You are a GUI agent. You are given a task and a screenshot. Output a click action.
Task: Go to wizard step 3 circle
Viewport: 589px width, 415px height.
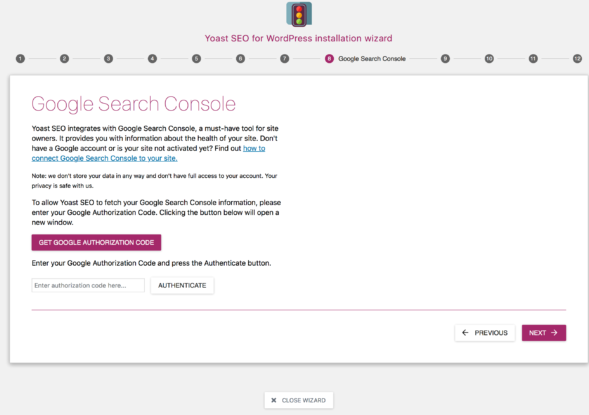[108, 59]
